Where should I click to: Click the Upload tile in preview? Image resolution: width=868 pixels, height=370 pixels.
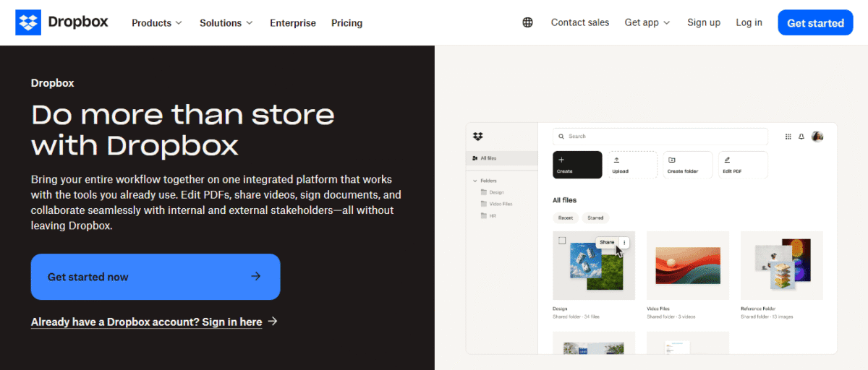632,165
